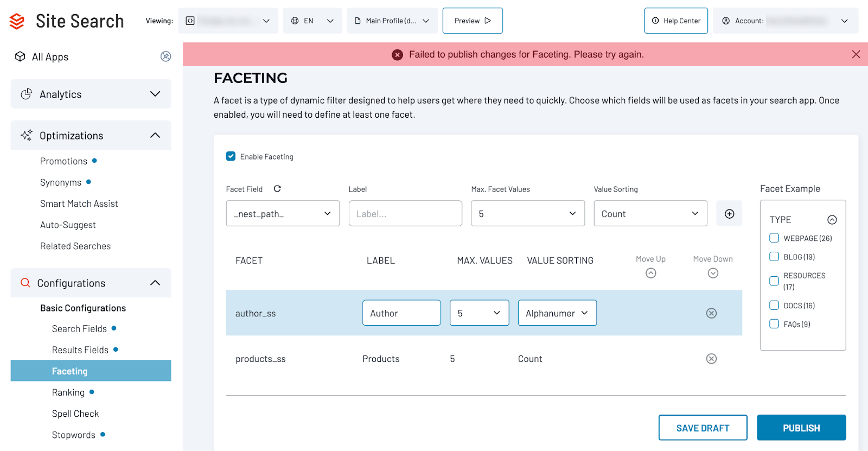This screenshot has width=868, height=451.
Task: Edit the Author label field
Action: (x=401, y=313)
